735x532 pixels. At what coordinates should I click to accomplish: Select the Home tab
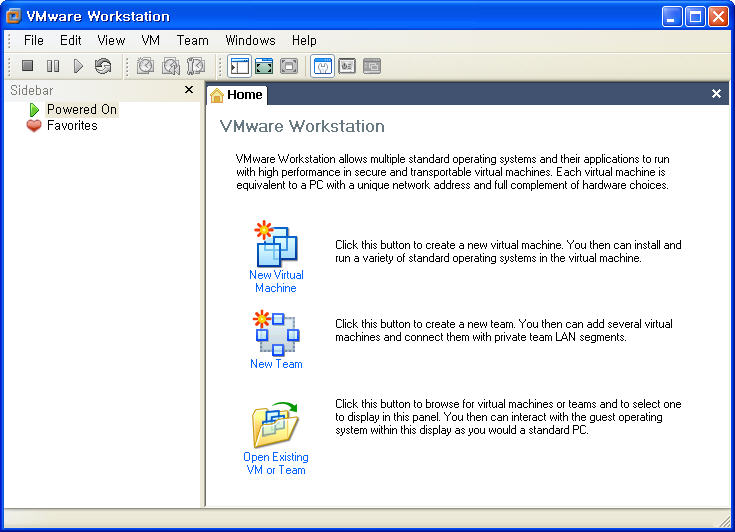coord(237,95)
